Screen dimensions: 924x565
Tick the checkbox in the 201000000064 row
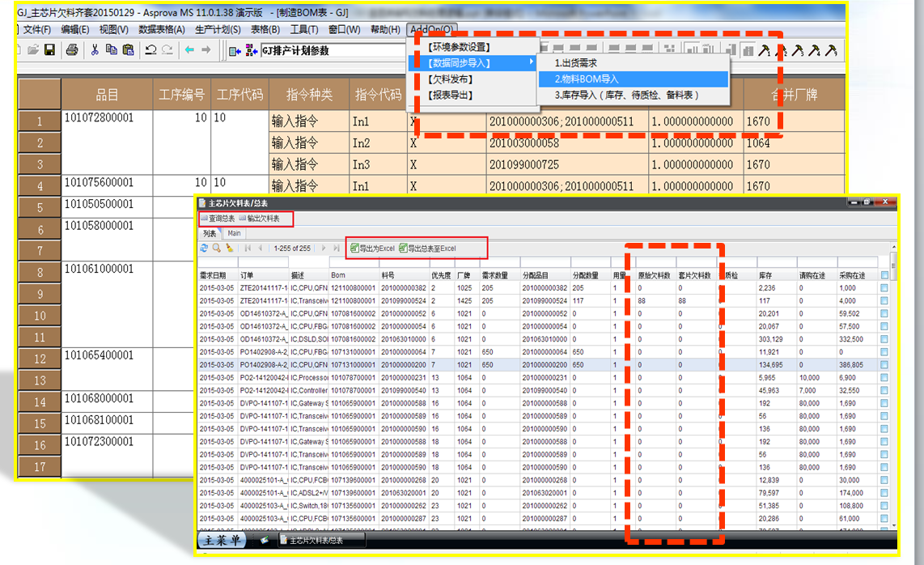884,352
